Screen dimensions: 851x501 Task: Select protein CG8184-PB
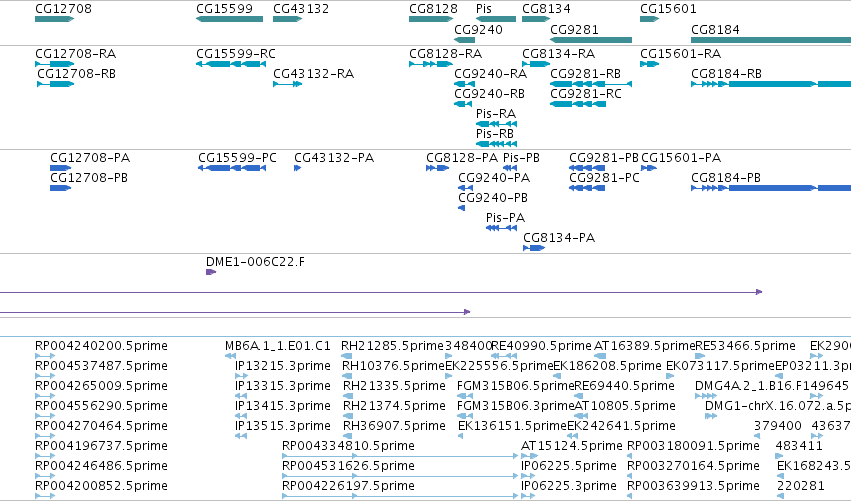point(771,188)
